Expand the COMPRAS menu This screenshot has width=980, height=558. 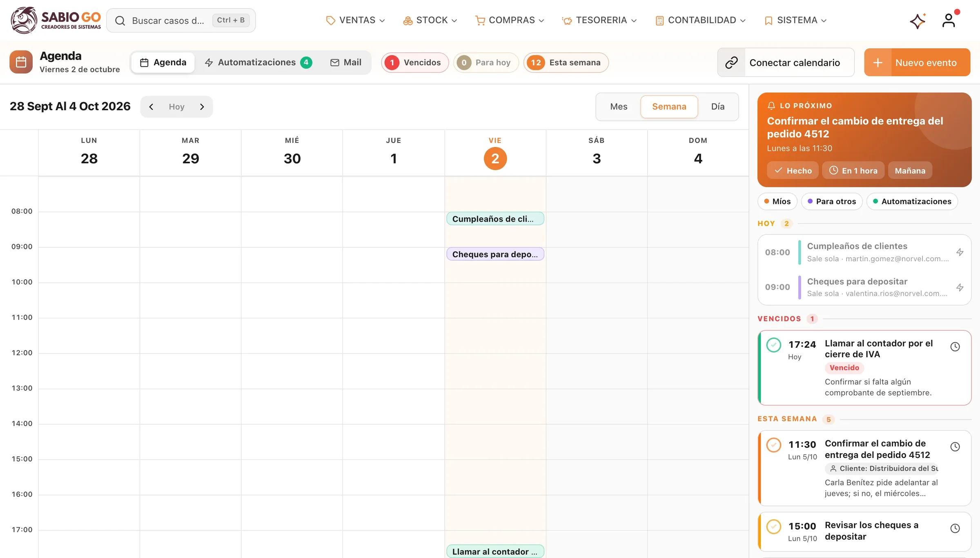click(x=510, y=20)
